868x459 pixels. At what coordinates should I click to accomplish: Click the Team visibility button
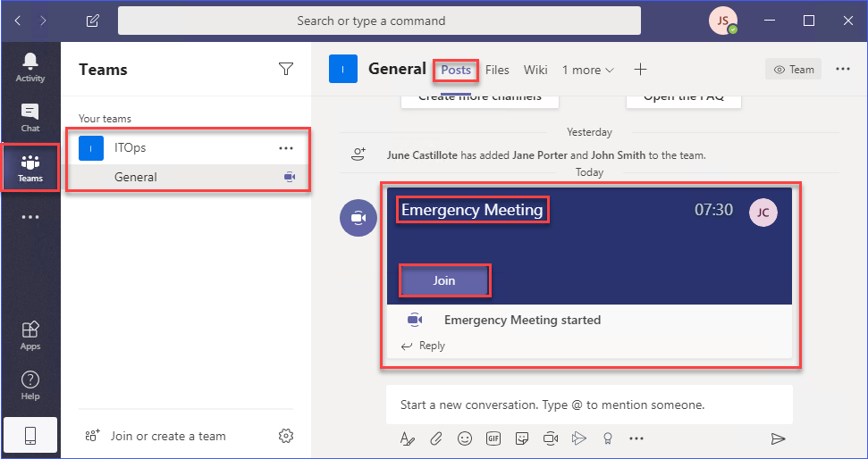[794, 70]
